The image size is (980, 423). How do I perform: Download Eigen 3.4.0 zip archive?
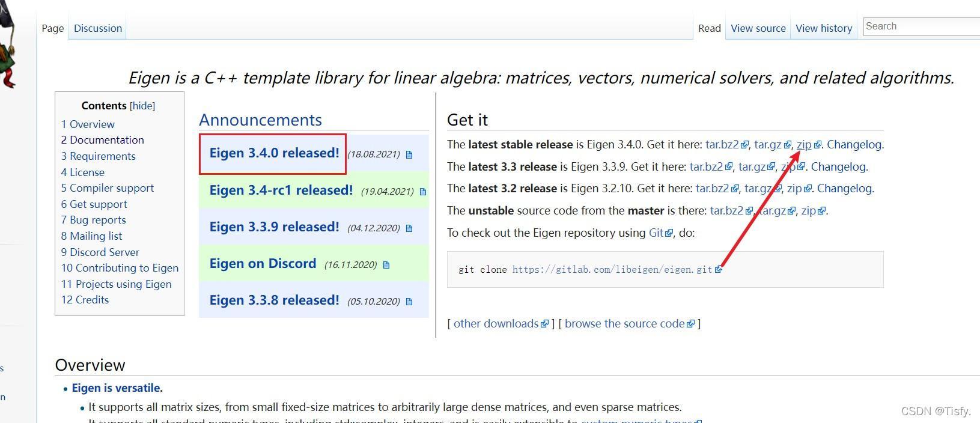point(808,145)
